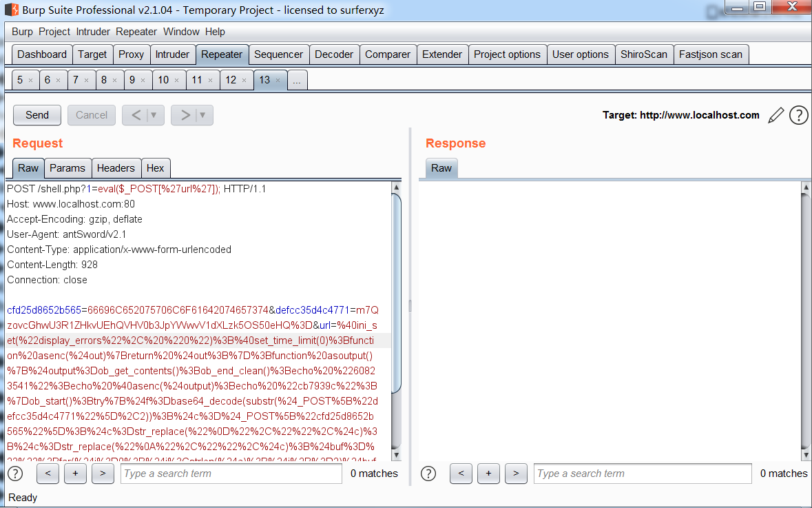This screenshot has width=812, height=508.
Task: Switch request view to Hex tab
Action: (x=156, y=168)
